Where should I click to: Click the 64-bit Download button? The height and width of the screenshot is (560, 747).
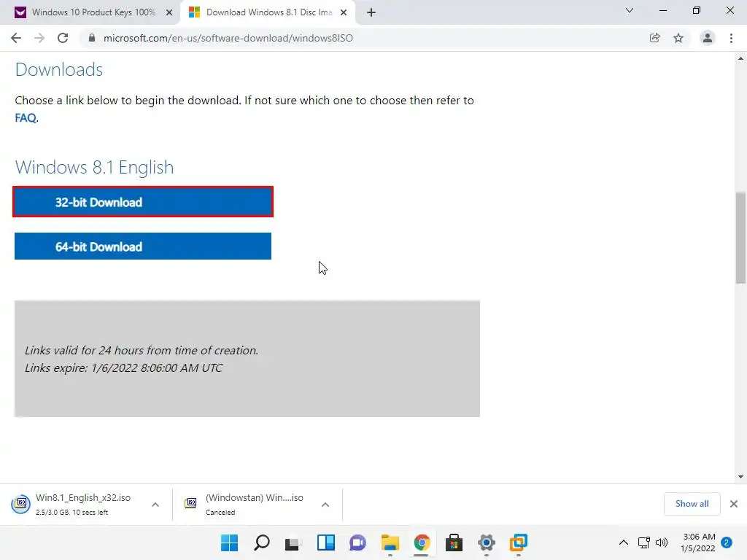(x=143, y=246)
